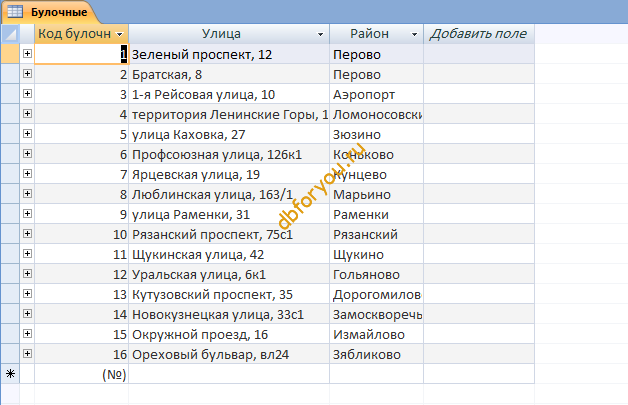The width and height of the screenshot is (628, 405).
Task: Select the cell 1-я Рейсовая улица, 10
Action: (229, 94)
